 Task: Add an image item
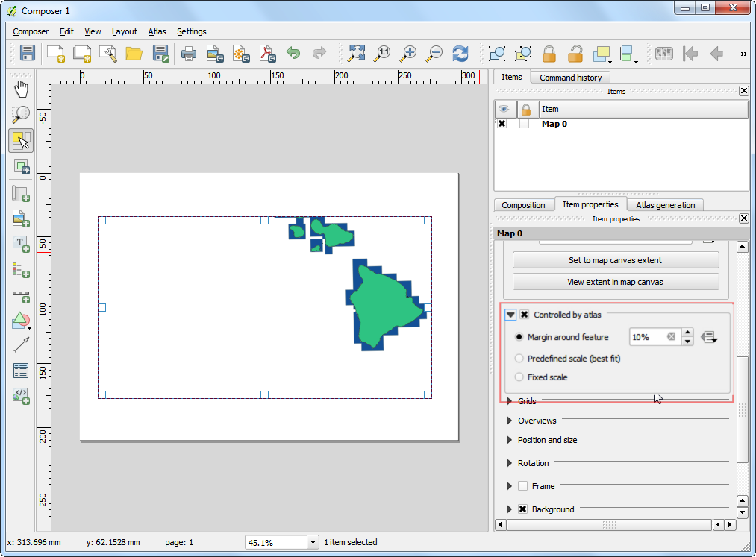click(x=21, y=218)
